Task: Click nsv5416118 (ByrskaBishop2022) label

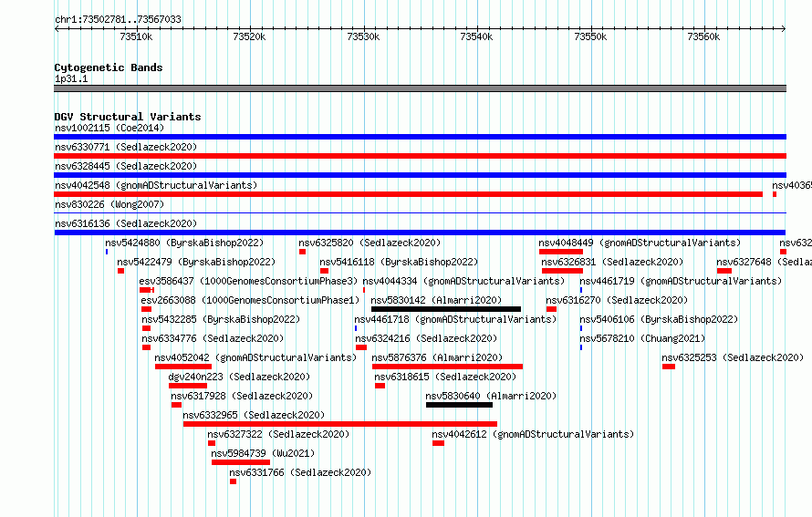Action: click(399, 262)
